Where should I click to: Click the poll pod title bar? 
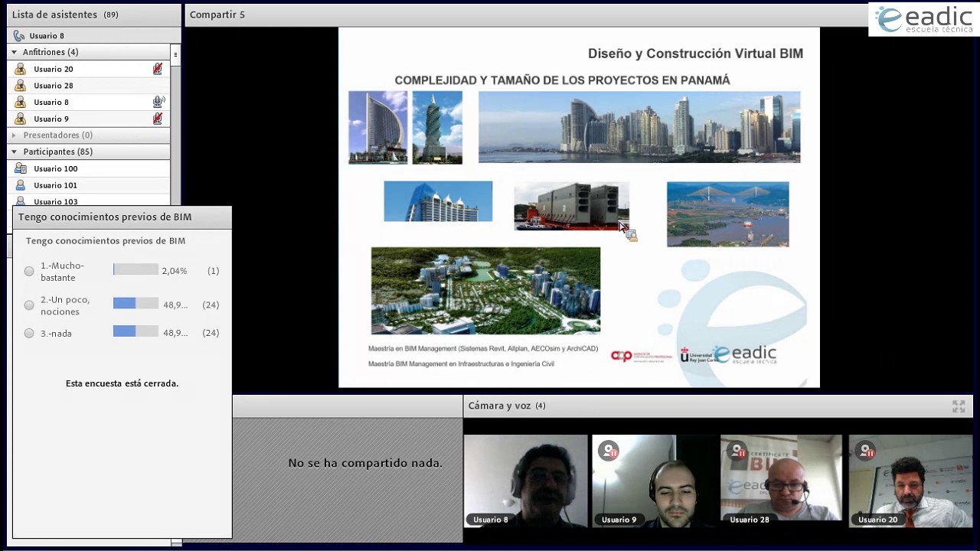122,217
